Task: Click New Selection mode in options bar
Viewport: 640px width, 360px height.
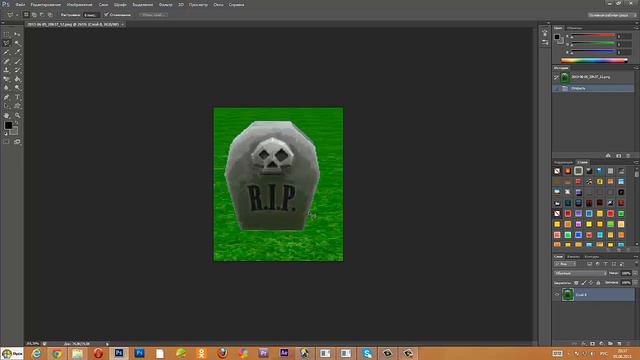Action: coord(26,15)
